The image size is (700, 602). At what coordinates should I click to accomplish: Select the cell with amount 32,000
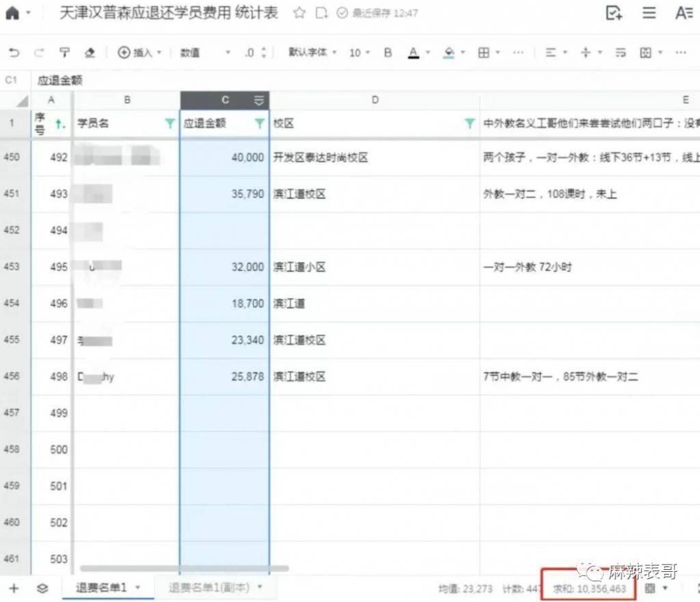(x=224, y=267)
